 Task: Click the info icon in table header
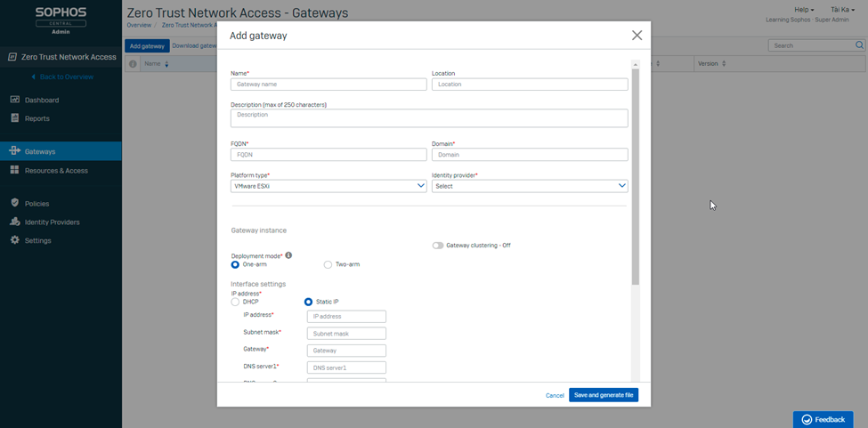point(133,63)
